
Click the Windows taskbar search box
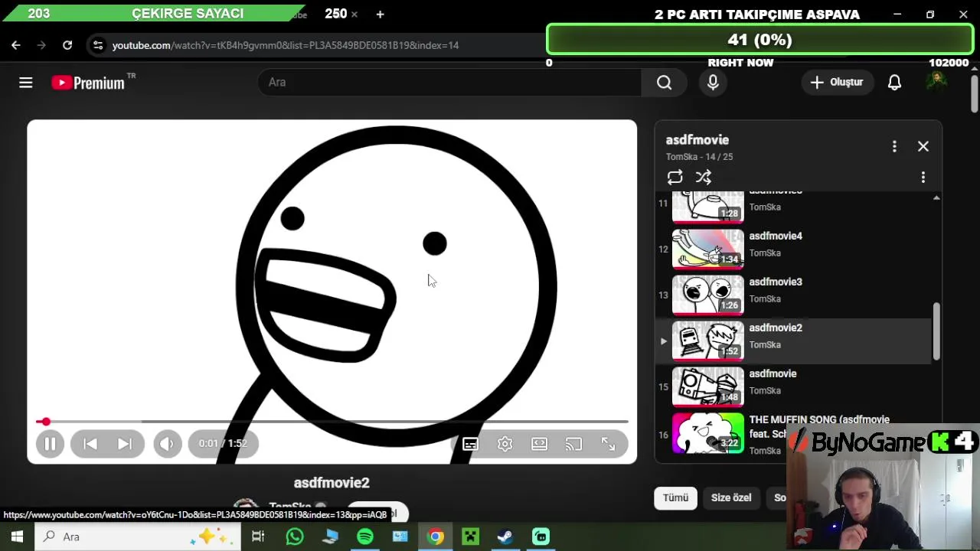coord(136,536)
